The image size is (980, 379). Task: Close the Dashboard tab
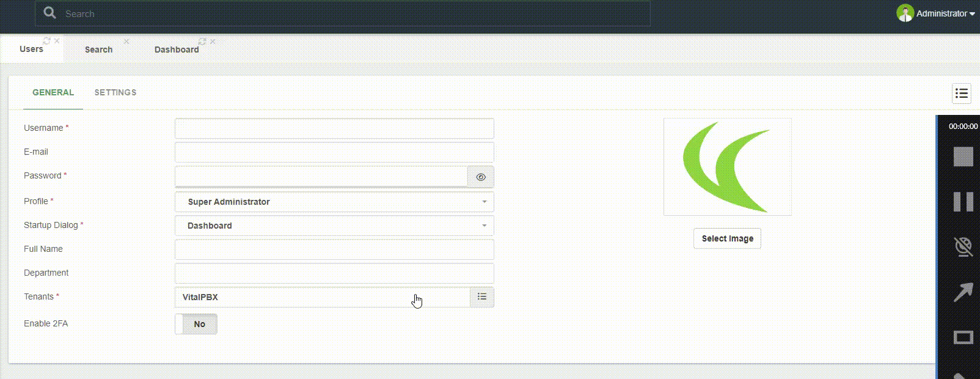(213, 42)
